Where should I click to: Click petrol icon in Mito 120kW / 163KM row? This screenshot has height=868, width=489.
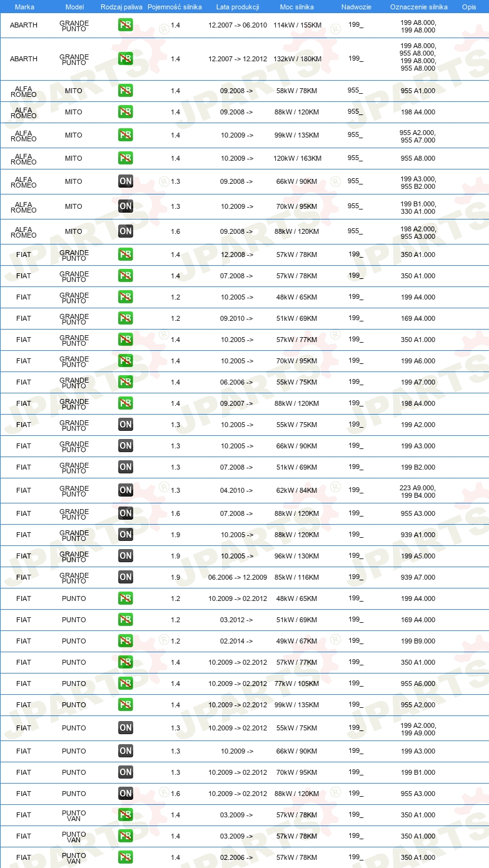[126, 158]
